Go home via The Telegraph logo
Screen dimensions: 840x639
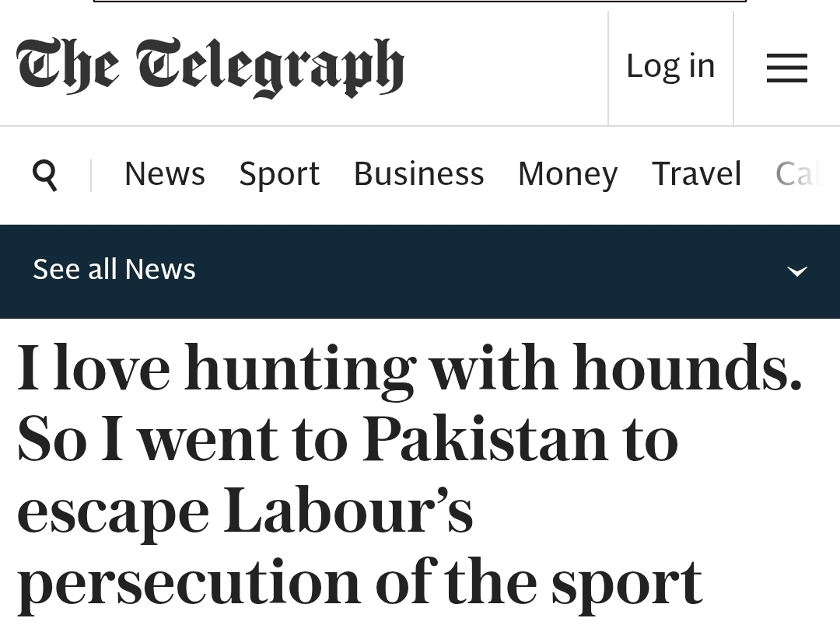(x=210, y=67)
